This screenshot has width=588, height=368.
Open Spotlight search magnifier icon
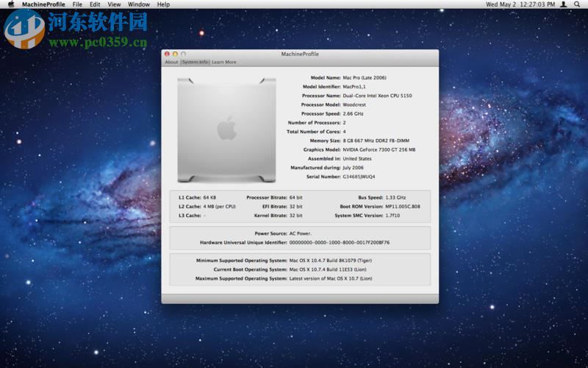(577, 4)
